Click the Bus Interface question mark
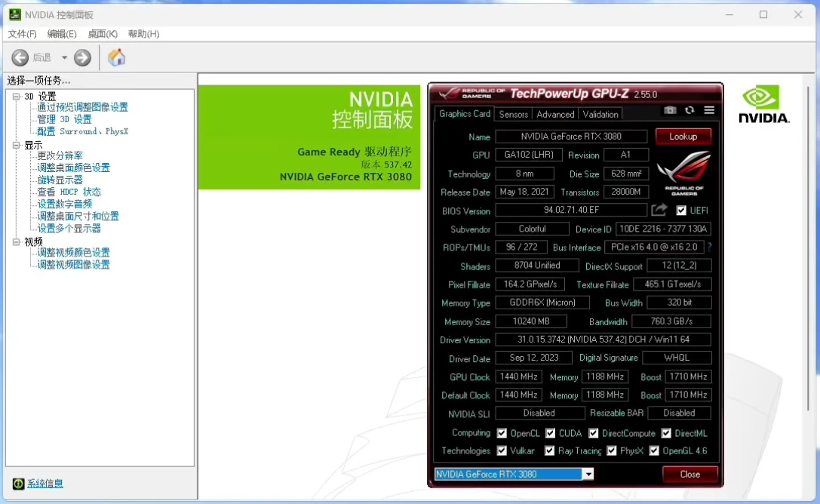The height and width of the screenshot is (504, 820). [710, 247]
